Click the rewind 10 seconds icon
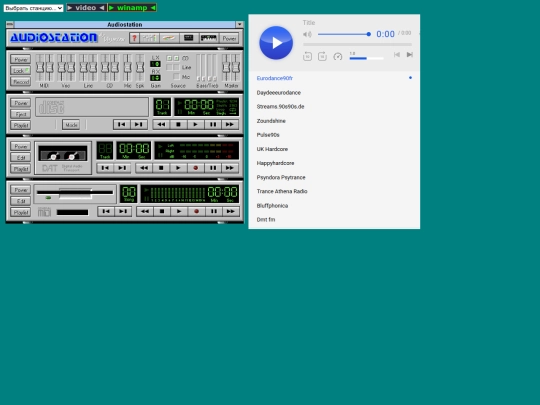540x405 pixels. tap(307, 56)
